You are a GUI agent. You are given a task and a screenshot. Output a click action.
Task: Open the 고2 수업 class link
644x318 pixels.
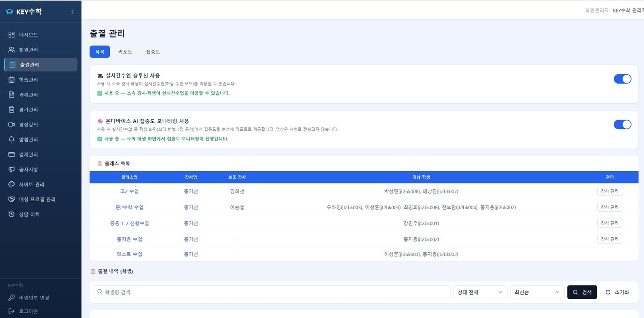(130, 191)
